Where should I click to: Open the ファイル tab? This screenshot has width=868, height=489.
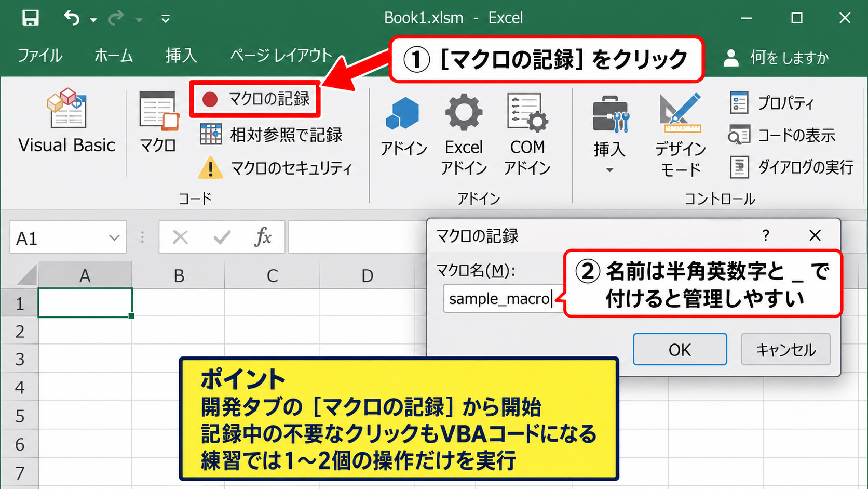click(x=40, y=56)
